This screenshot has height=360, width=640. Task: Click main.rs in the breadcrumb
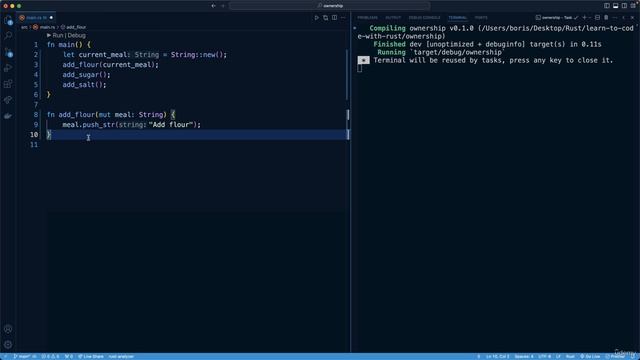click(x=47, y=27)
